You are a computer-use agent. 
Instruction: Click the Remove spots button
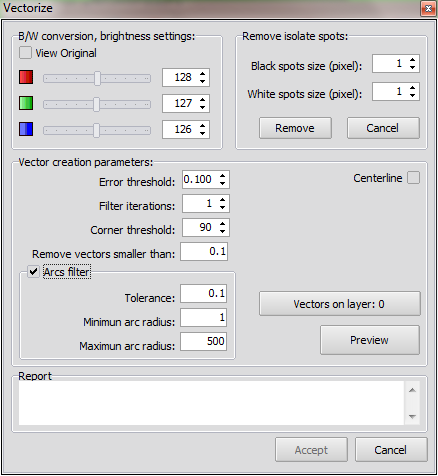(295, 128)
